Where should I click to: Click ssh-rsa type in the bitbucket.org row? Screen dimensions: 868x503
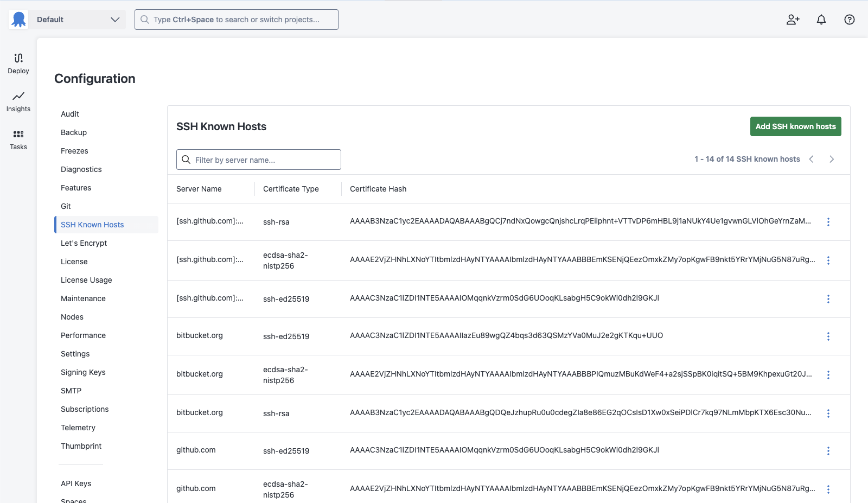tap(276, 413)
